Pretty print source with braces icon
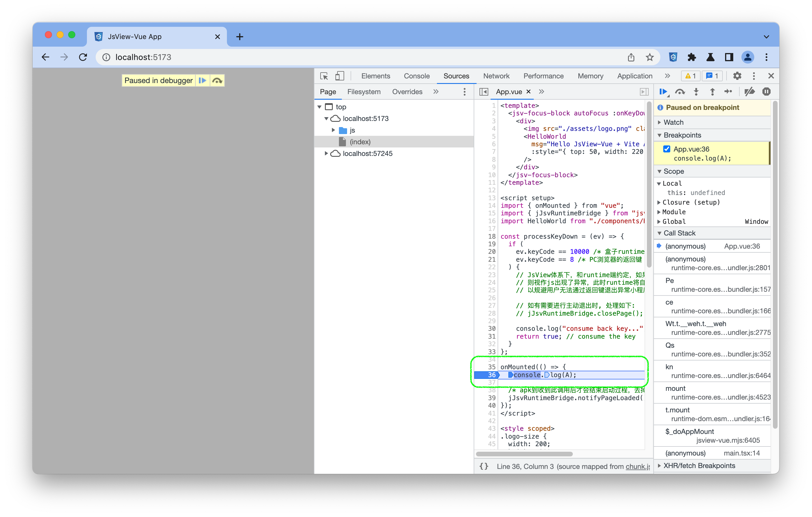Viewport: 812px width, 517px height. click(484, 467)
